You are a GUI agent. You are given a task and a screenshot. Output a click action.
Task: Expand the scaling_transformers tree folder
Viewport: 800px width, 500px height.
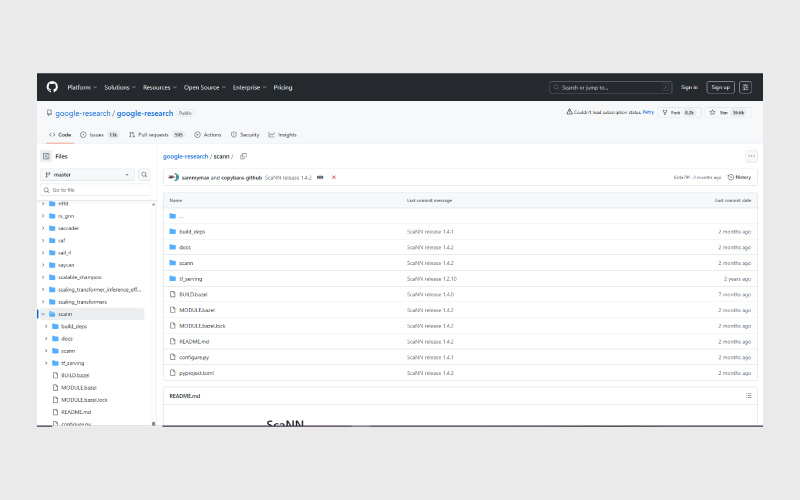[x=43, y=301]
